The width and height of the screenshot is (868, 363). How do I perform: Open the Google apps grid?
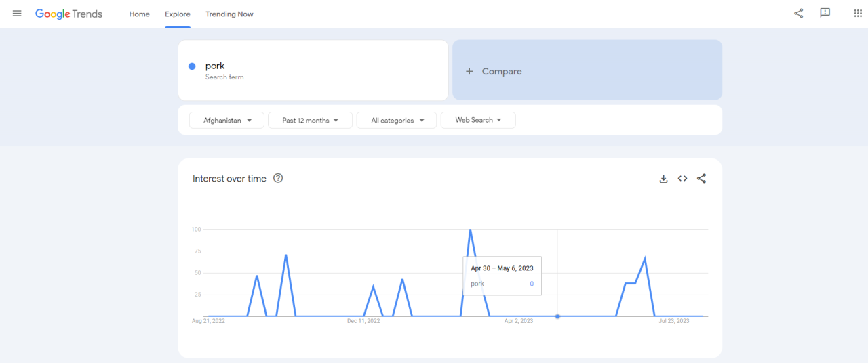point(857,14)
